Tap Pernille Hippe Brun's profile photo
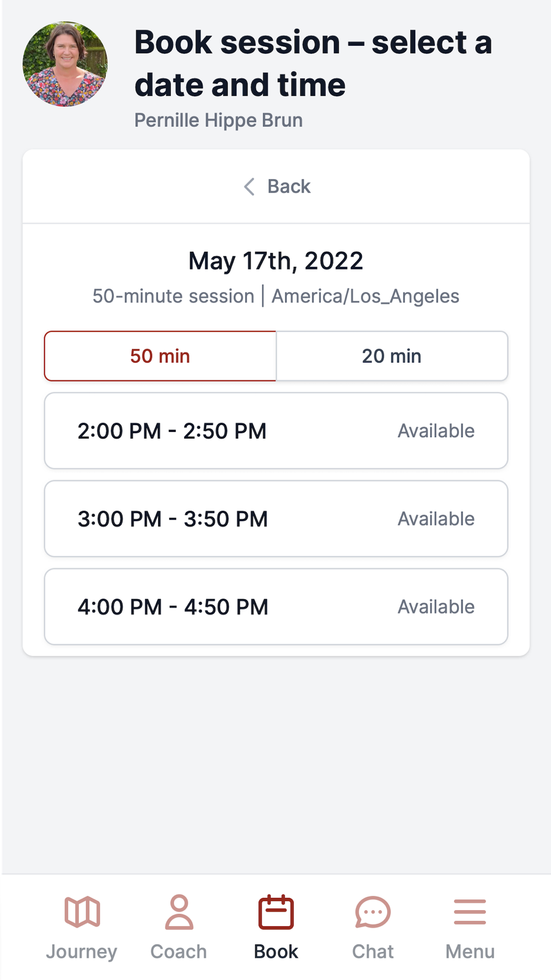Screen dimensions: 551x980 [65, 64]
